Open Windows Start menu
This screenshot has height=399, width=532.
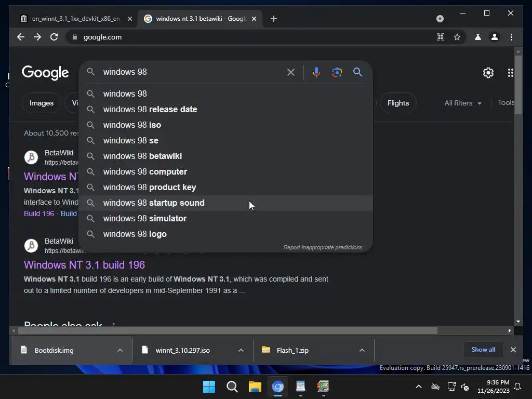tap(209, 387)
